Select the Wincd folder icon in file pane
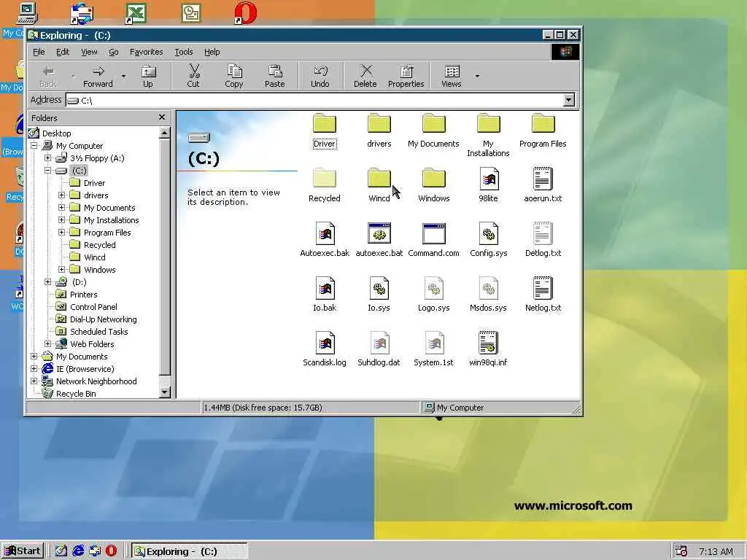Screen dimensions: 747x560 tap(379, 179)
